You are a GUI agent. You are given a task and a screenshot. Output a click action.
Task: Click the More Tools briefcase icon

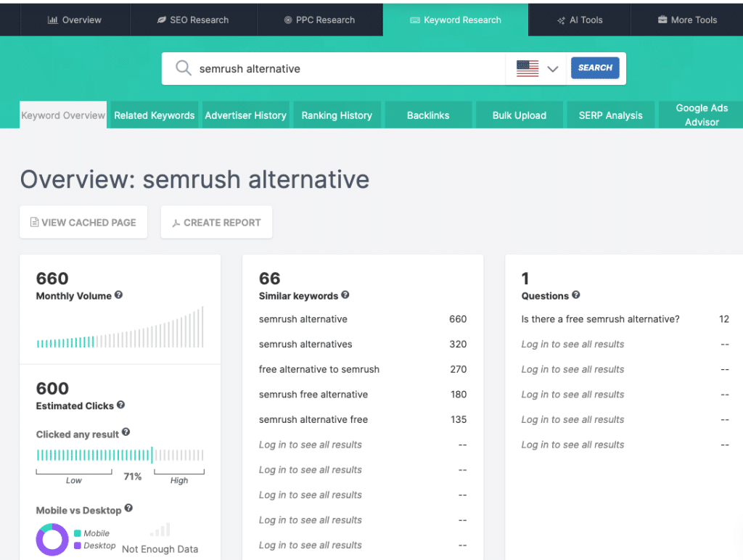(x=662, y=20)
